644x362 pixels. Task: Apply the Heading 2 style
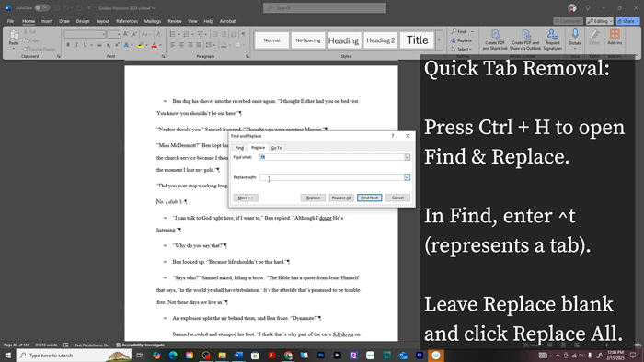[x=380, y=40]
